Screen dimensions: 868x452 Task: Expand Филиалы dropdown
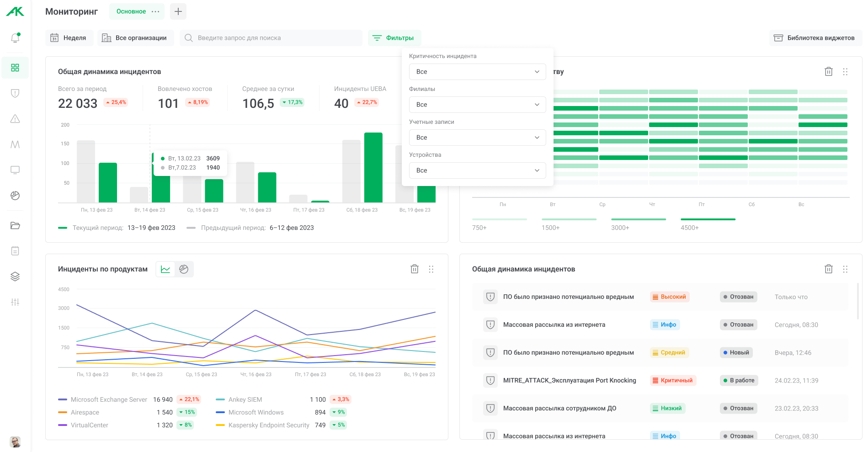coord(478,105)
